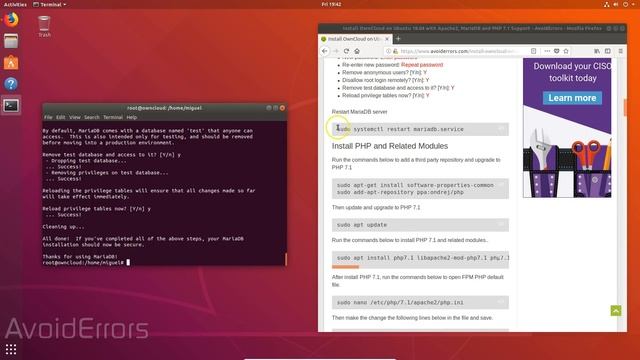Open page actions three-dot menu
Viewport: 640px width, 360px height.
point(547,51)
